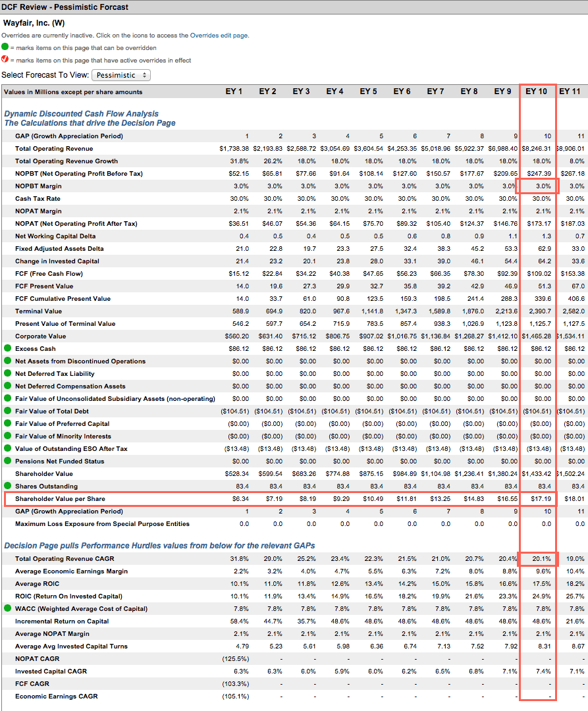
Task: Click the FCF Cumulative Present Value label
Action: click(x=63, y=298)
